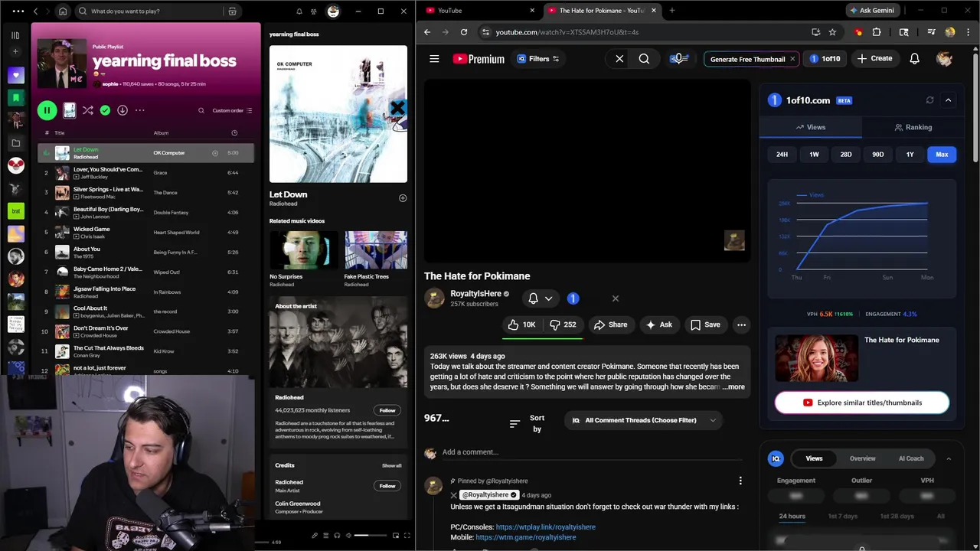The width and height of the screenshot is (980, 551).
Task: Click Explore similar titles/thumbnails
Action: point(861,403)
